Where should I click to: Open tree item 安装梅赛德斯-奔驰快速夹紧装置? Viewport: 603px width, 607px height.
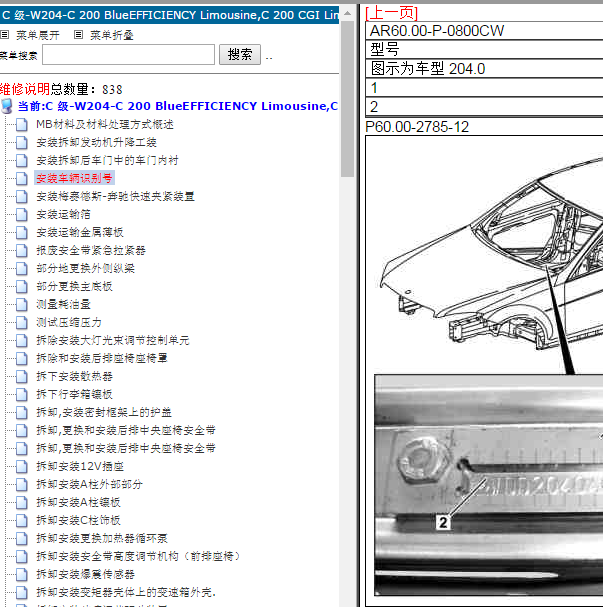point(115,197)
